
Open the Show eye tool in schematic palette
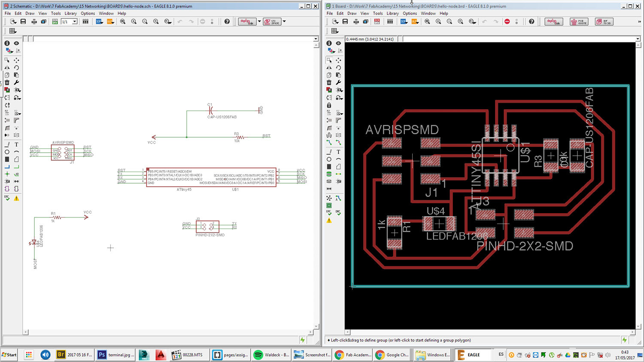coord(16,43)
